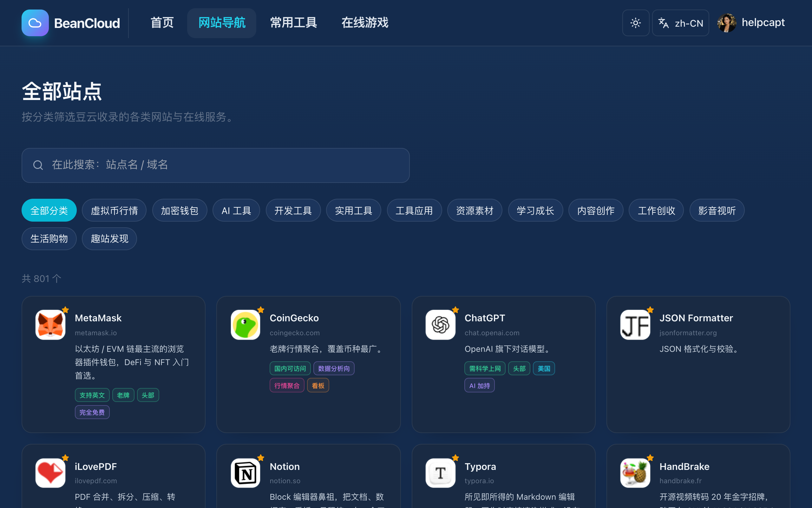
Task: Click the helpcapt username
Action: tap(763, 23)
